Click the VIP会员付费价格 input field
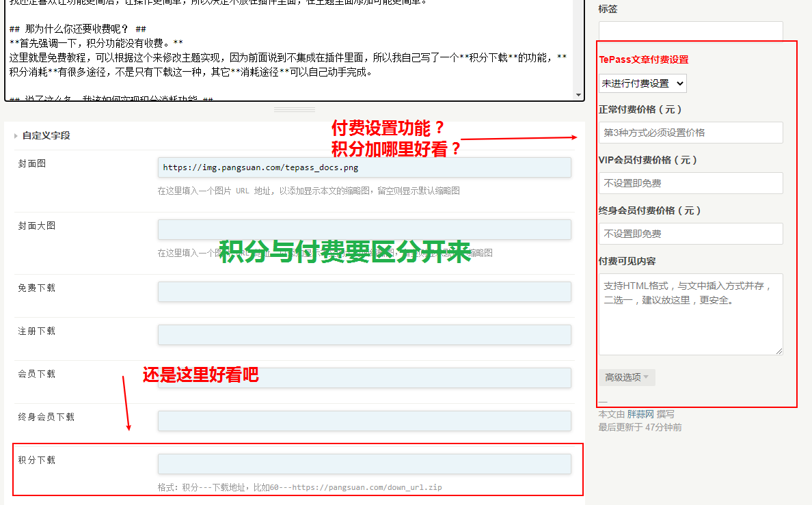Screen dimensions: 812x505 coord(690,183)
